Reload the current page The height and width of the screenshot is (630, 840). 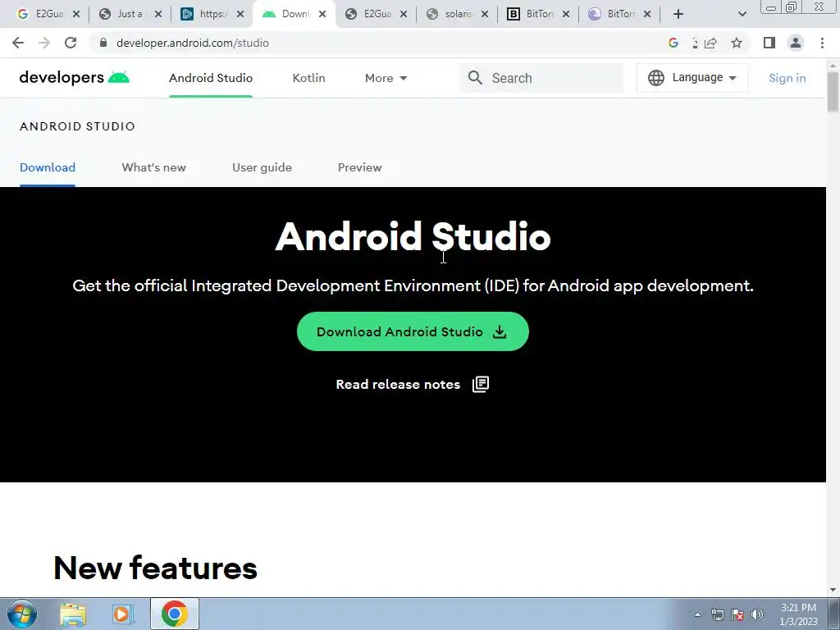click(x=71, y=43)
